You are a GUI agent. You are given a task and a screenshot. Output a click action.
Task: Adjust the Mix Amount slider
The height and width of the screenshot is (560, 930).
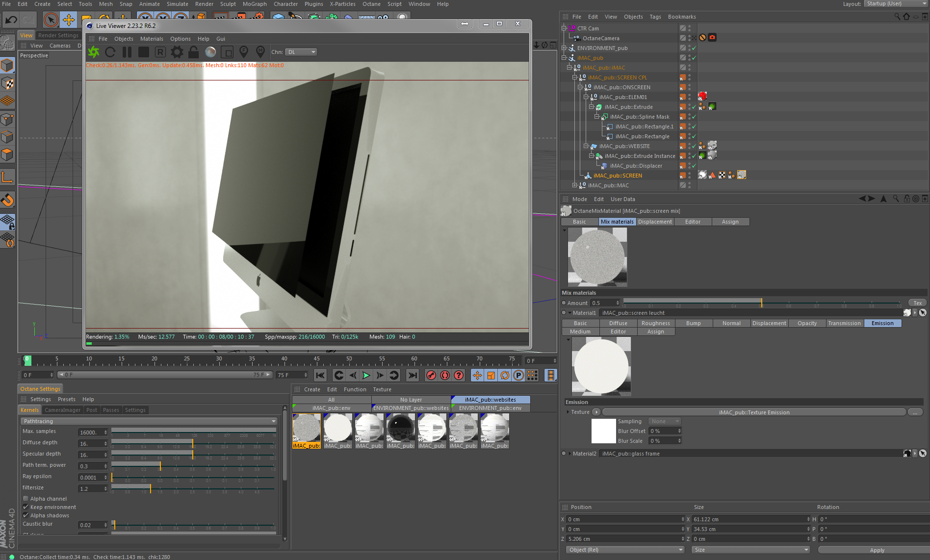tap(762, 303)
